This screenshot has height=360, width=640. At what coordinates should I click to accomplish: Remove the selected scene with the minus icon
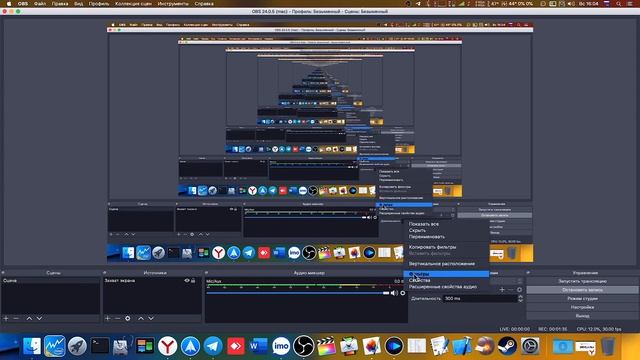[x=16, y=318]
